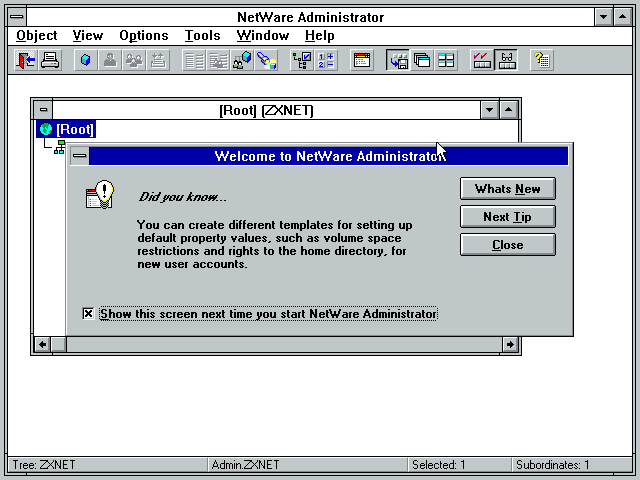This screenshot has width=640, height=480.
Task: Open the Window menu
Action: [263, 36]
